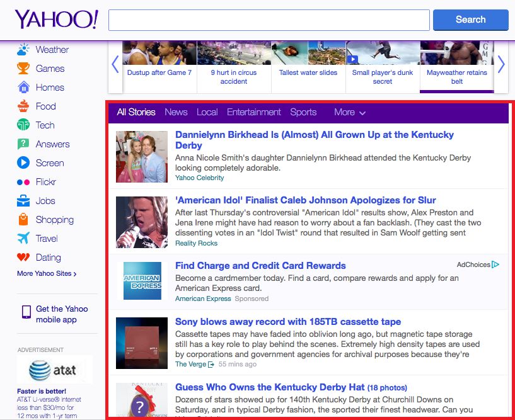Click the Answers question-mark icon

click(x=23, y=144)
